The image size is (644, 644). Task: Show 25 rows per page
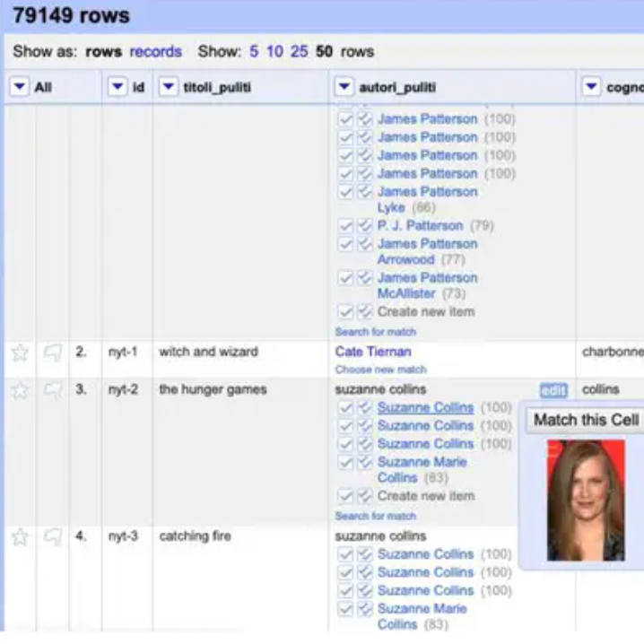pyautogui.click(x=299, y=51)
